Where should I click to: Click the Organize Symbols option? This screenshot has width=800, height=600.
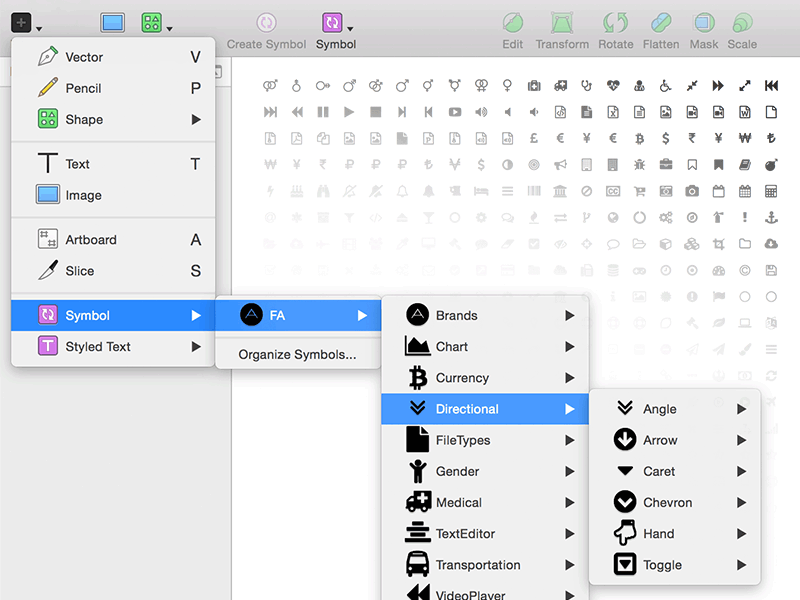click(x=297, y=354)
